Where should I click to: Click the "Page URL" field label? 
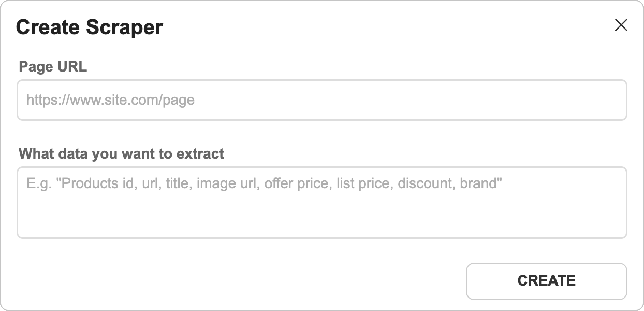(53, 66)
